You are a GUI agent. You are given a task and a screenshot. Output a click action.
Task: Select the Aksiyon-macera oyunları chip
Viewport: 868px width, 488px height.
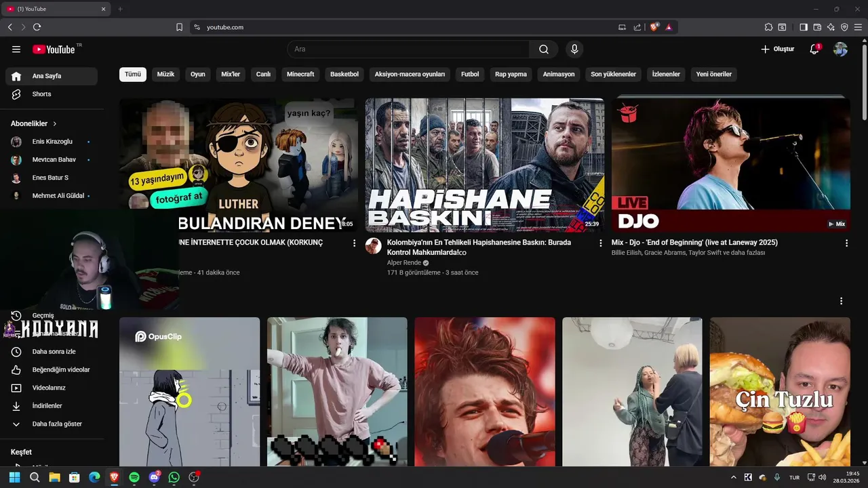410,75
